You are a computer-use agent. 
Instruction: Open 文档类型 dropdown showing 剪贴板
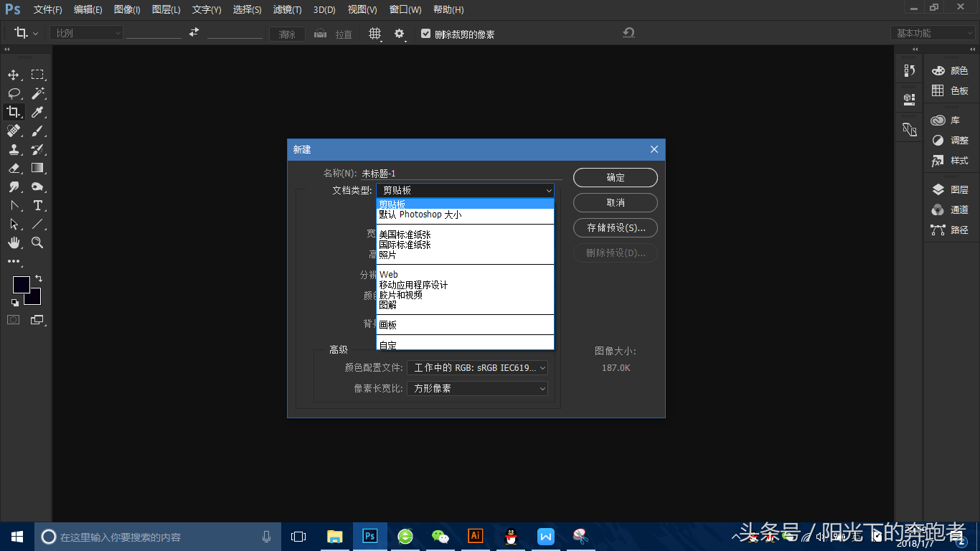(465, 190)
